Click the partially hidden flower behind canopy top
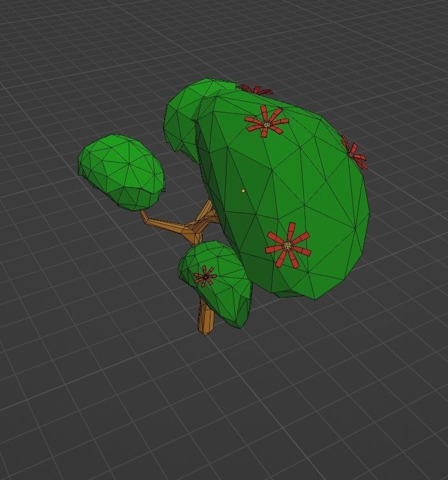The image size is (448, 480). coord(255,89)
